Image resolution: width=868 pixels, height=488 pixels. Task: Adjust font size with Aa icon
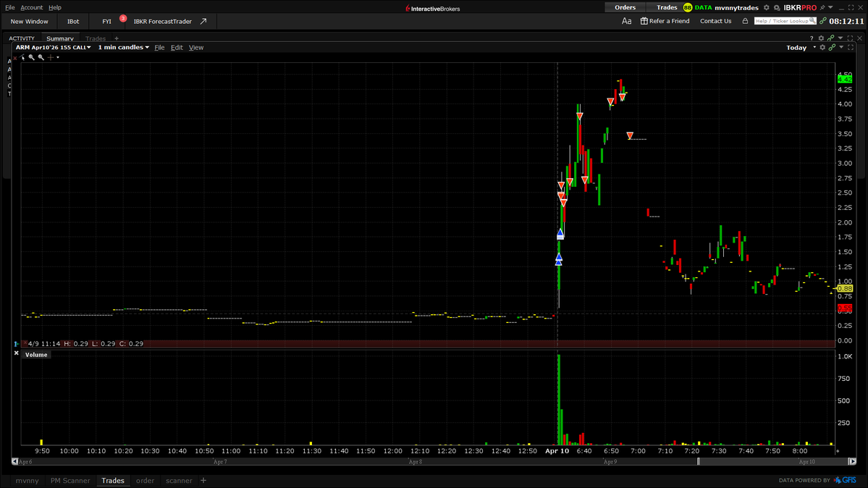pyautogui.click(x=627, y=21)
